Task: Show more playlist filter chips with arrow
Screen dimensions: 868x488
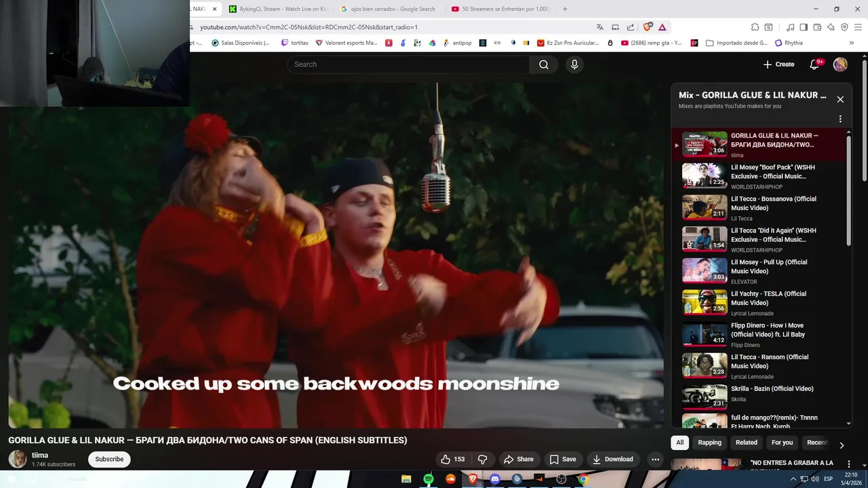Action: (842, 445)
